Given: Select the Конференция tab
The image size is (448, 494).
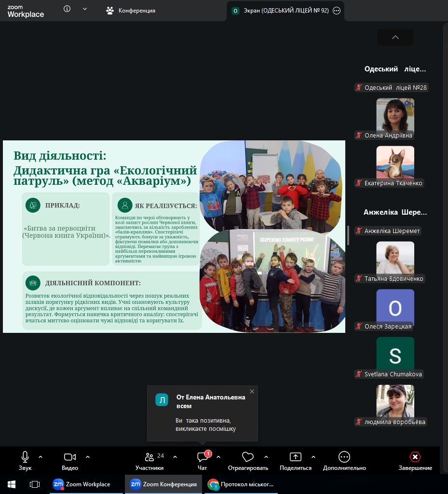Looking at the screenshot, I should tap(131, 11).
